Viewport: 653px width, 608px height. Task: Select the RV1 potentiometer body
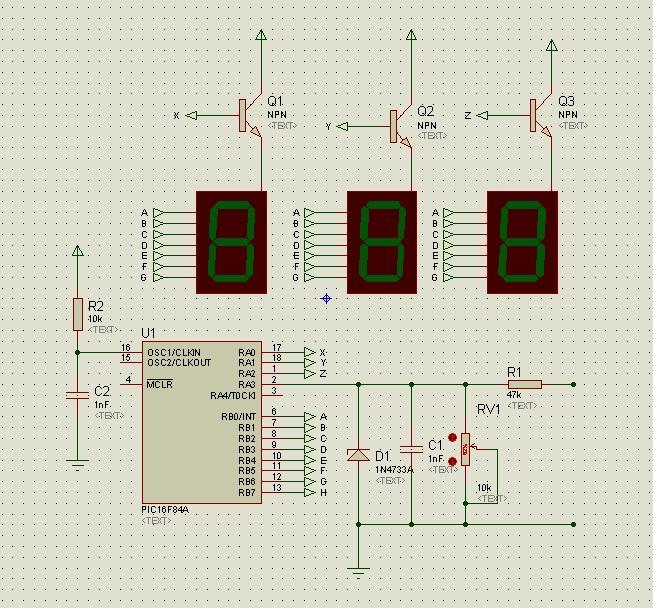coord(466,449)
